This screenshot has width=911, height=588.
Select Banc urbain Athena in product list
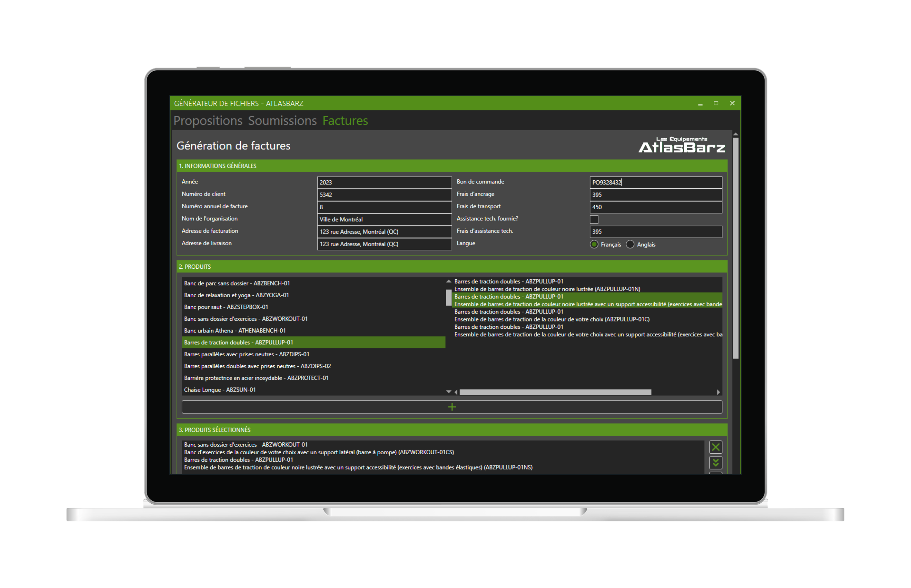(235, 331)
